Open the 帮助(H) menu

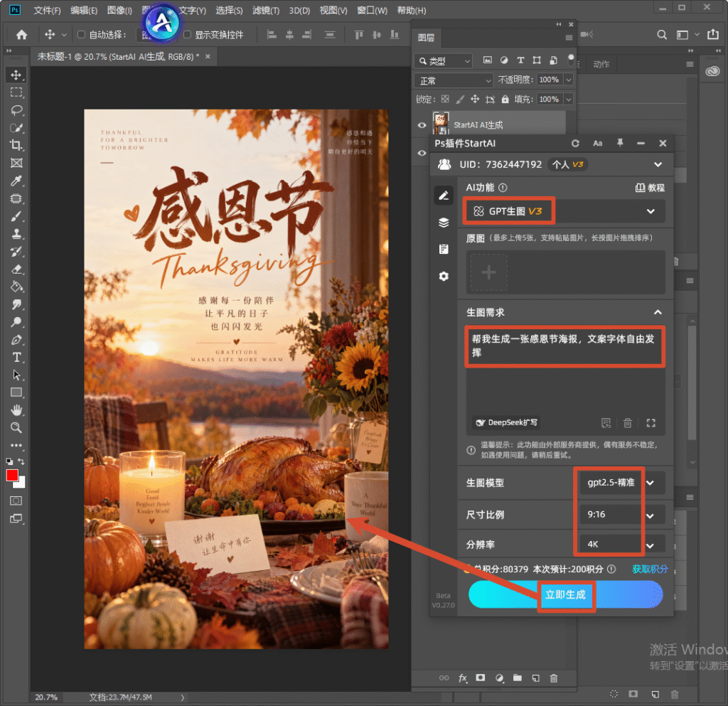coord(412,10)
